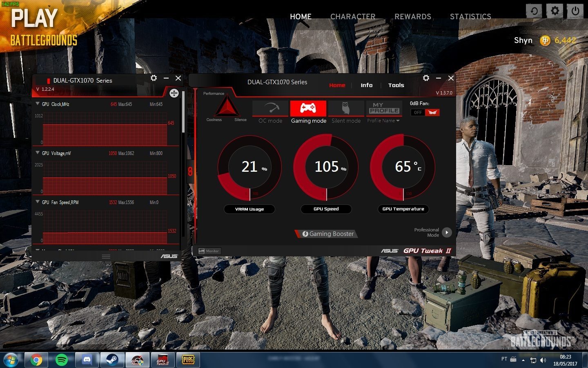The height and width of the screenshot is (368, 588).
Task: Click the Silence label under Performance
Action: pyautogui.click(x=241, y=120)
